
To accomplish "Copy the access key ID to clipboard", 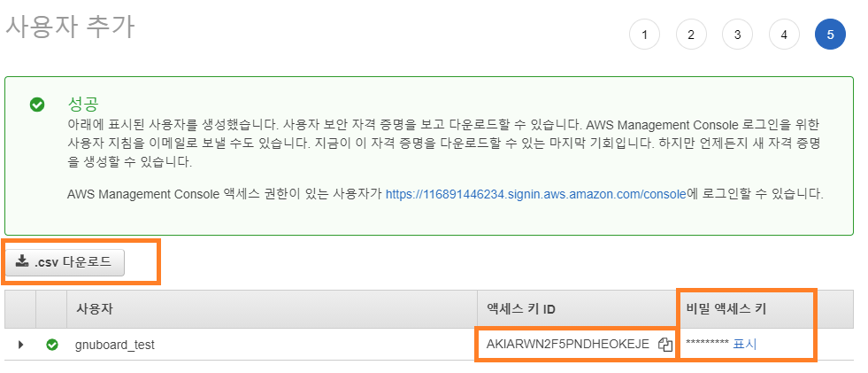I will pos(665,345).
